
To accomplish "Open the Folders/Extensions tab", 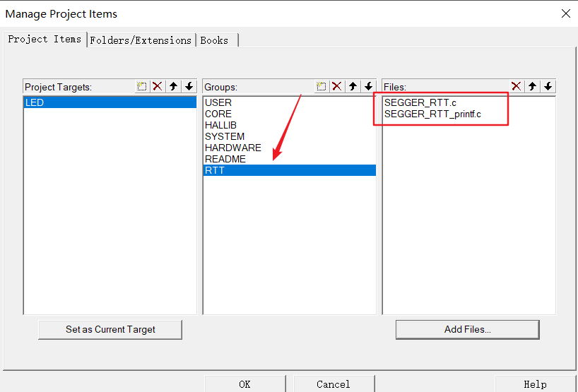I will 141,40.
